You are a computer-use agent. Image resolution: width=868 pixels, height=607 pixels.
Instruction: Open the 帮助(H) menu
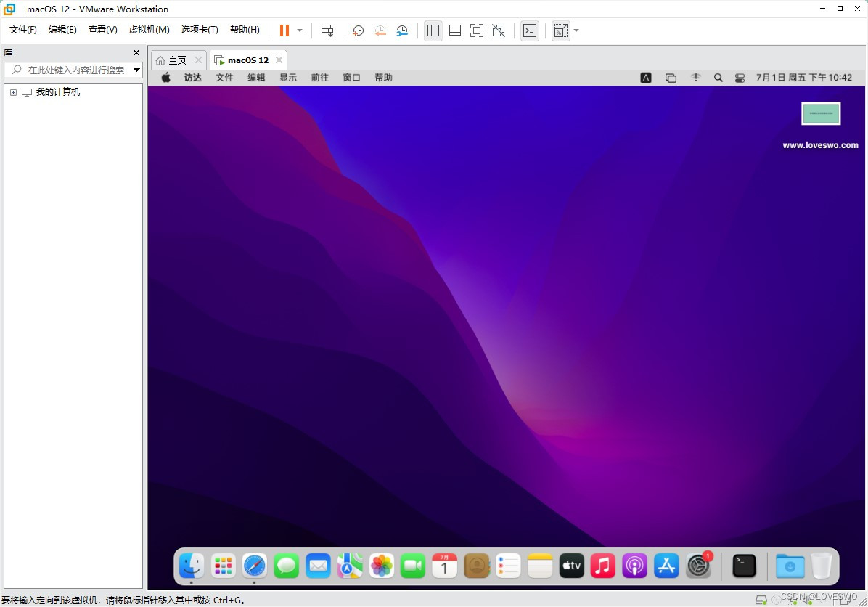(x=245, y=30)
